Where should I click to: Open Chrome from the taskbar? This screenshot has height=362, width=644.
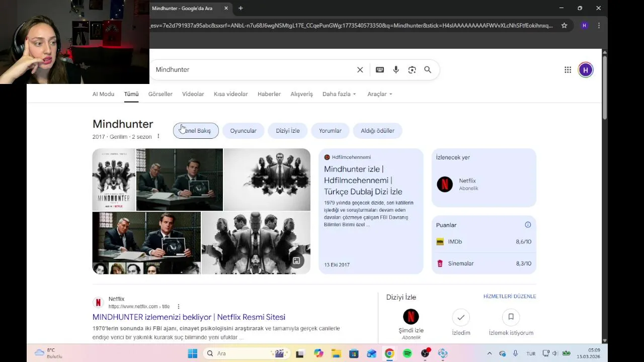point(389,353)
